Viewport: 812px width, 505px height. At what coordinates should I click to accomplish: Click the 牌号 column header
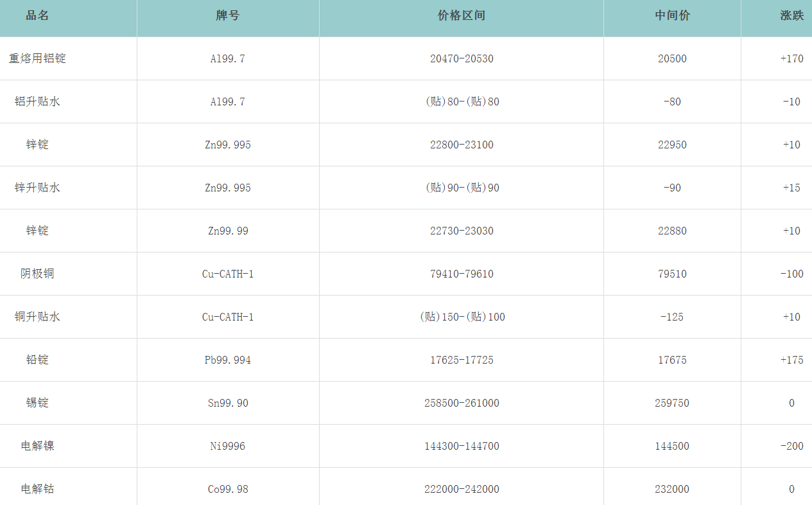point(228,15)
